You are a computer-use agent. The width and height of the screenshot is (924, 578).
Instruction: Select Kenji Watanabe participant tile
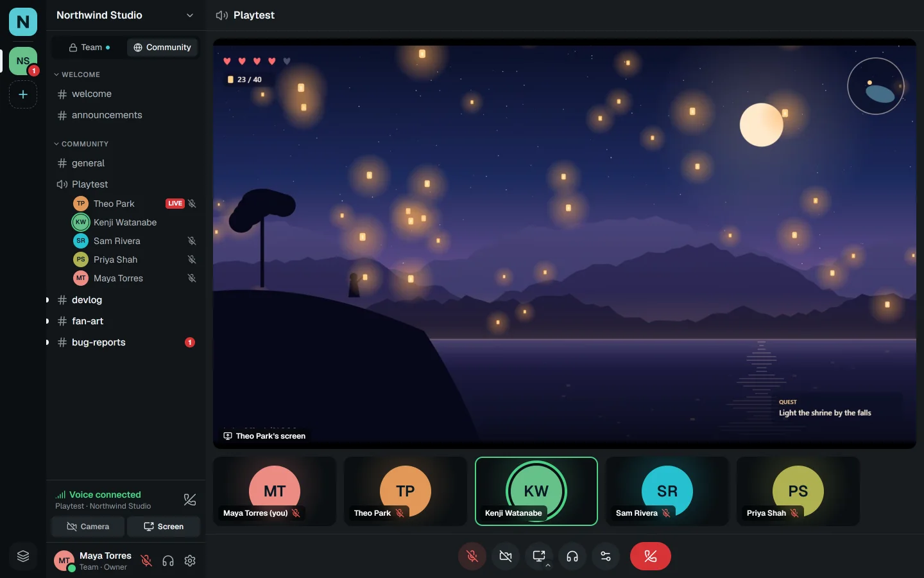[x=536, y=491]
